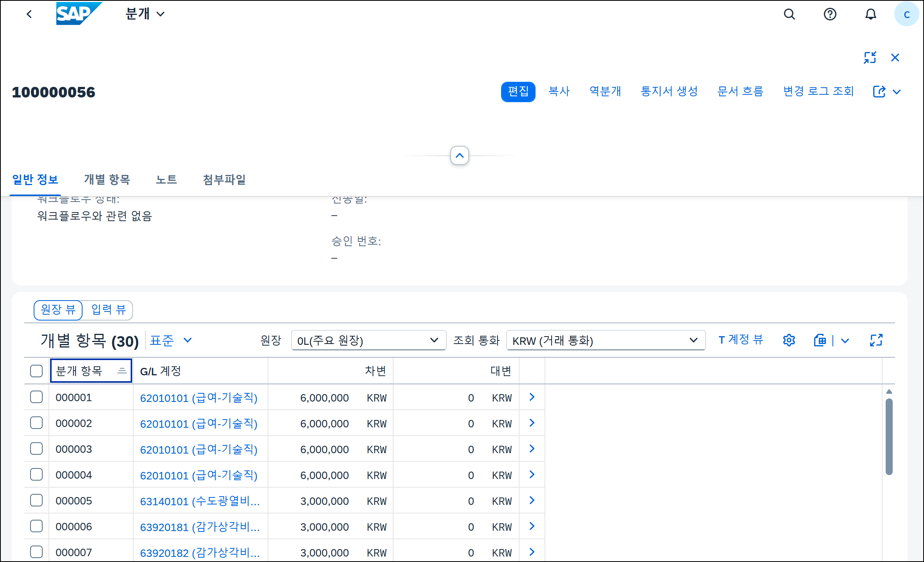This screenshot has width=924, height=562.
Task: Exit full screen mode icon
Action: tap(870, 58)
